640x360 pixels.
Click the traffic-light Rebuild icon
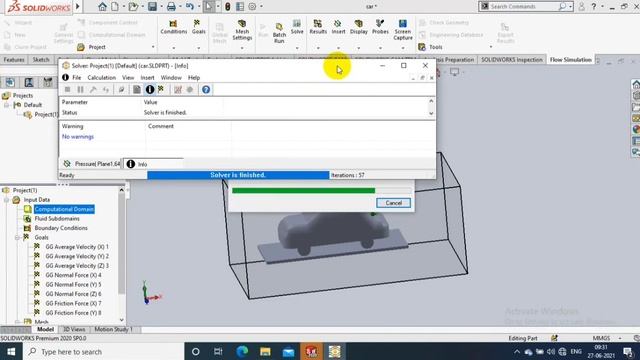point(228,7)
